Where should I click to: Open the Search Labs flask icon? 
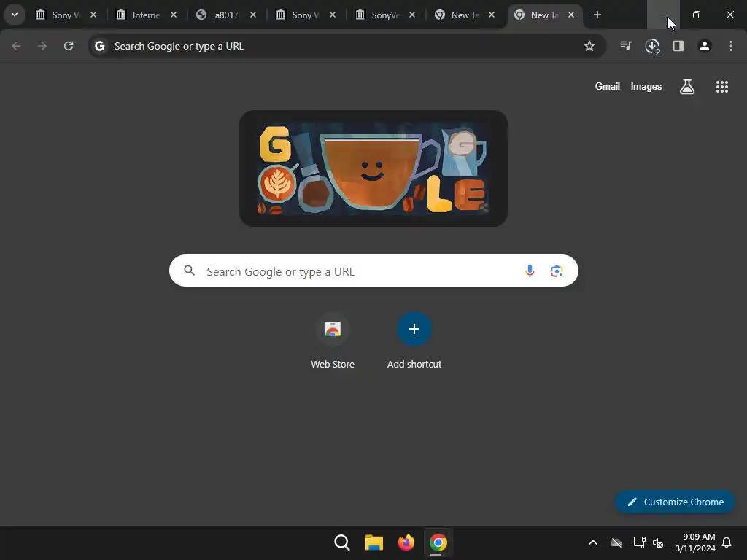pyautogui.click(x=687, y=87)
